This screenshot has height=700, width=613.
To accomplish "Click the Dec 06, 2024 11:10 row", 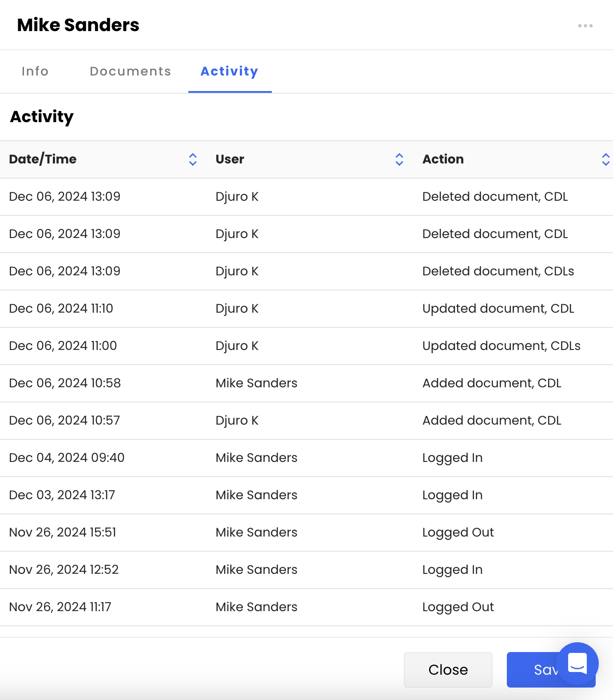I will pos(61,309).
